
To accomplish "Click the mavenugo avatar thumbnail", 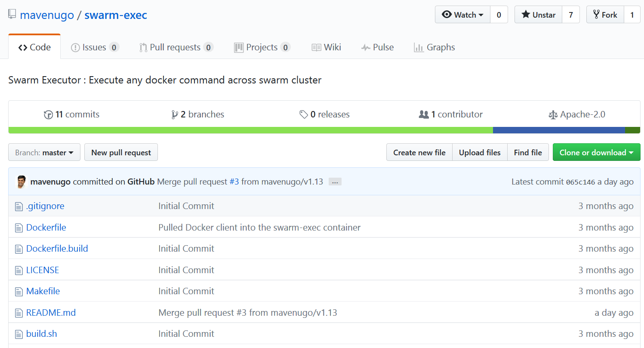I will 22,182.
